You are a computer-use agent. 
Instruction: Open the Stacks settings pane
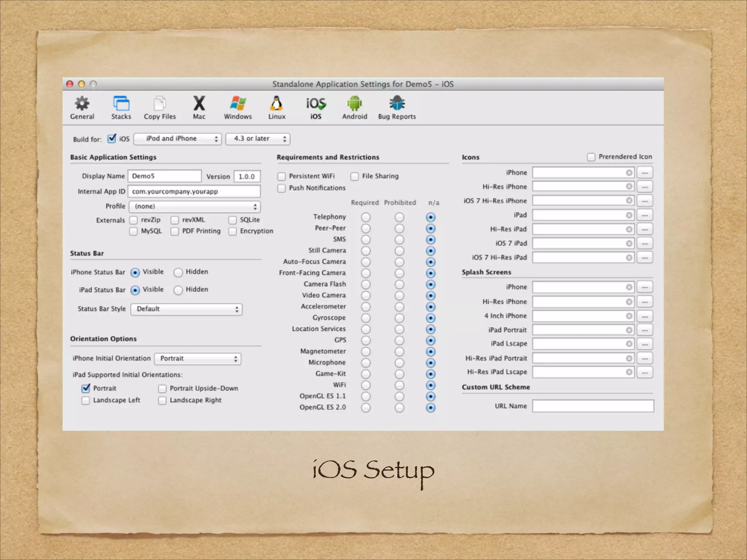click(x=121, y=108)
